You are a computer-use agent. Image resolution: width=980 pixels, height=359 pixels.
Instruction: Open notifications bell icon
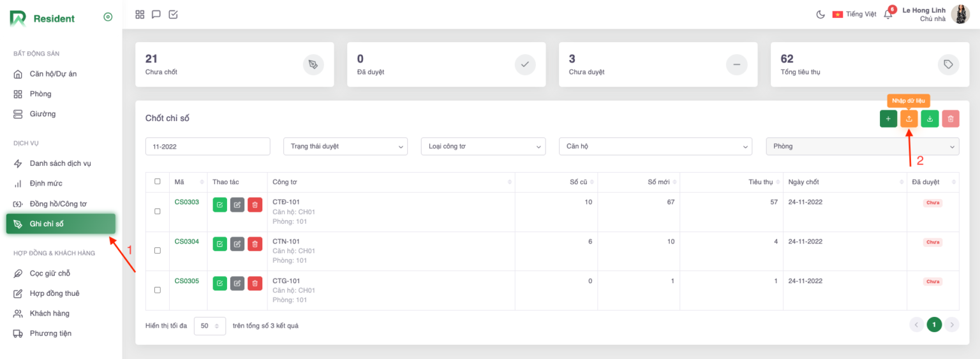coord(887,15)
